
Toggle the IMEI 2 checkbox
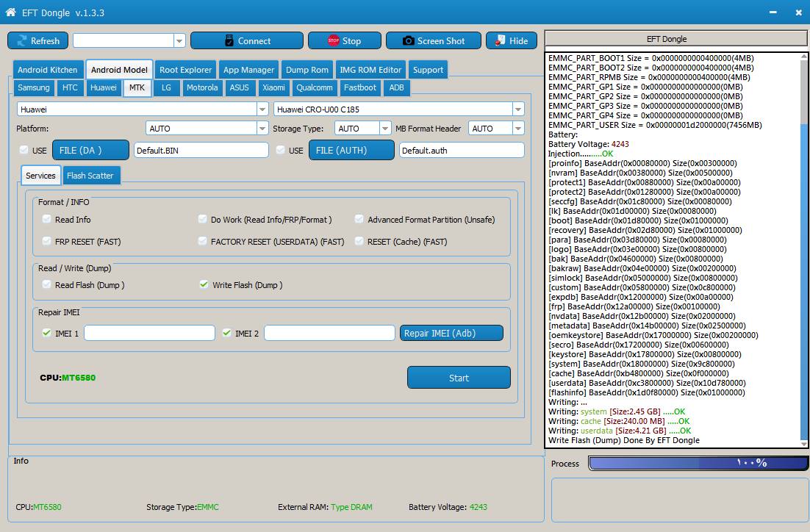pos(226,333)
